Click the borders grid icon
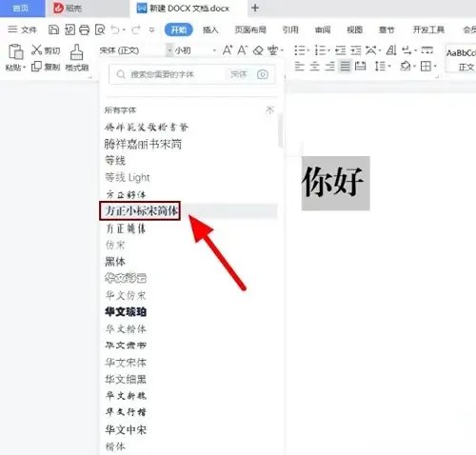 click(426, 66)
